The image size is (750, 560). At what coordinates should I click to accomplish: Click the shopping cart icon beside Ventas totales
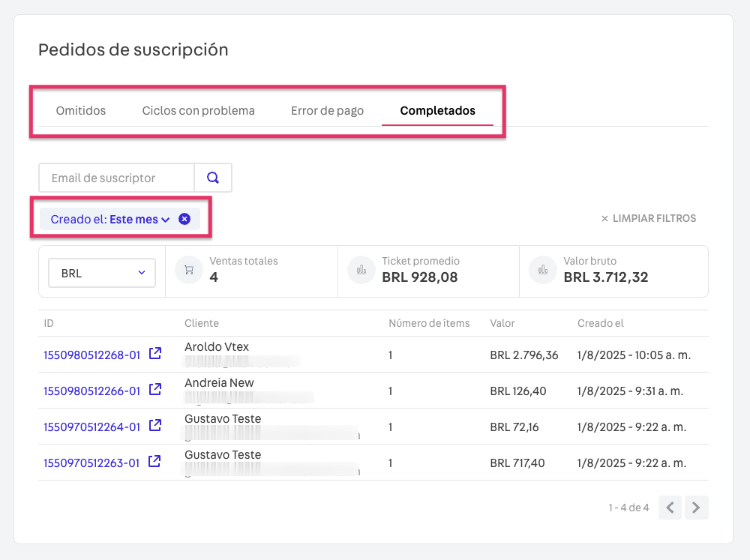[x=188, y=270]
